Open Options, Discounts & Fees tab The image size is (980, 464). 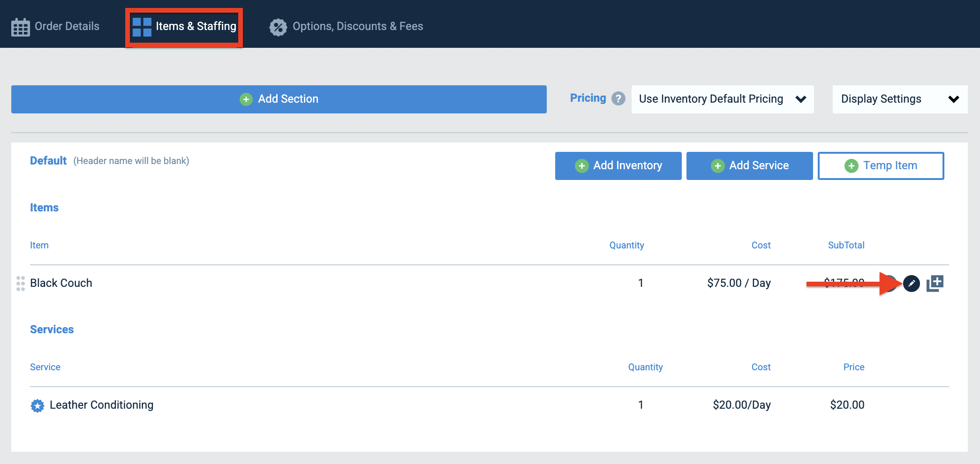click(x=346, y=26)
